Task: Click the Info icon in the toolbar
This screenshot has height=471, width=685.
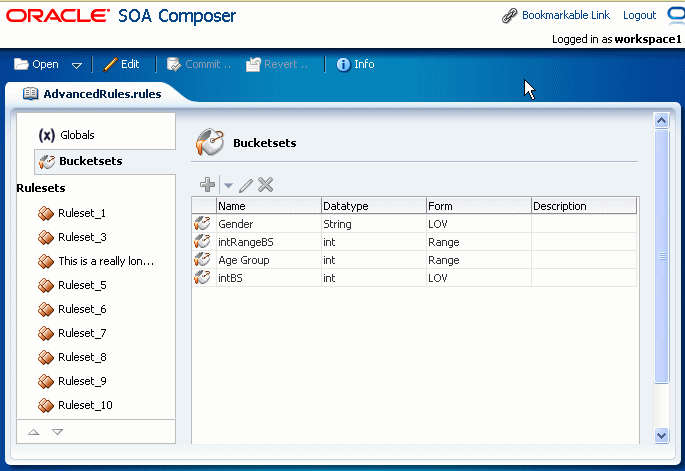Action: [343, 65]
